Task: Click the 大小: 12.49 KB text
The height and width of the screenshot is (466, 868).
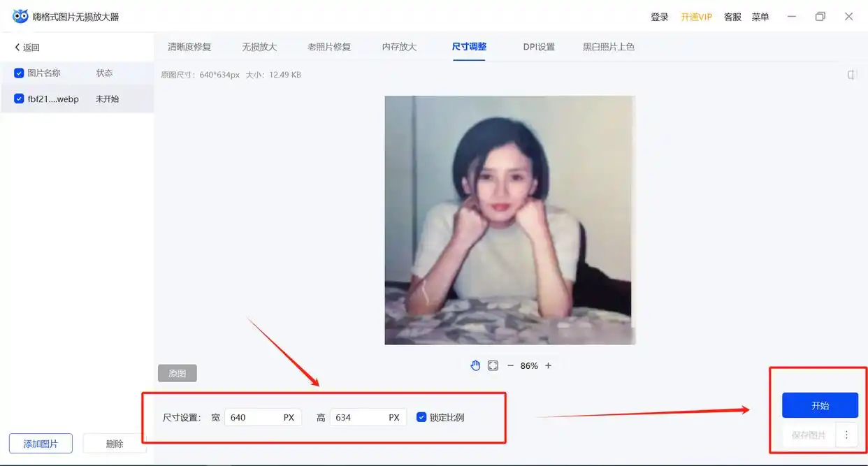Action: click(273, 75)
